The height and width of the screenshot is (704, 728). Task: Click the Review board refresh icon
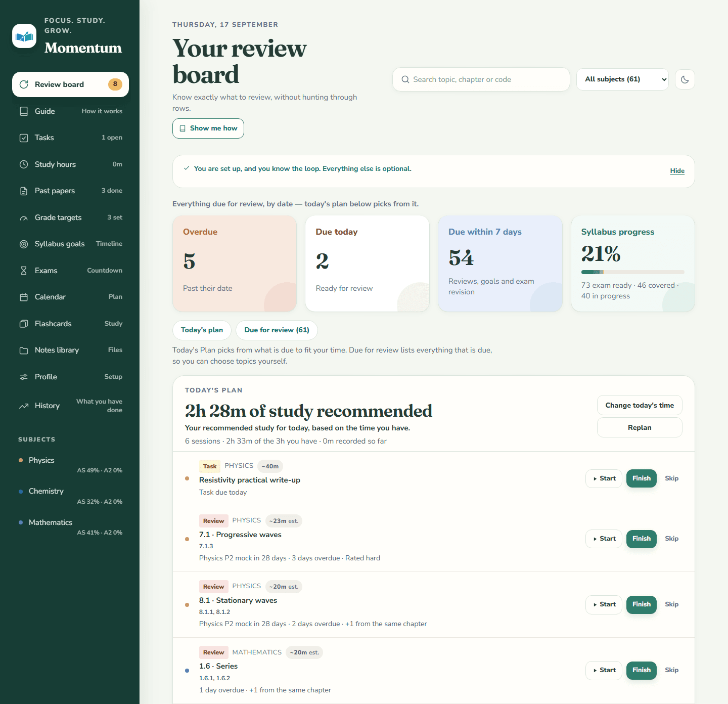24,84
